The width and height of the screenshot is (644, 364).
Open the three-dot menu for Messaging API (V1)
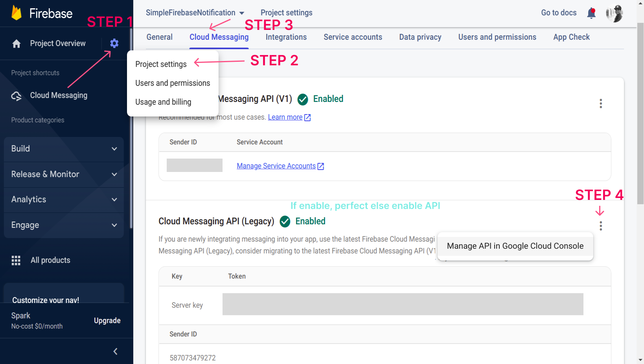[601, 103]
